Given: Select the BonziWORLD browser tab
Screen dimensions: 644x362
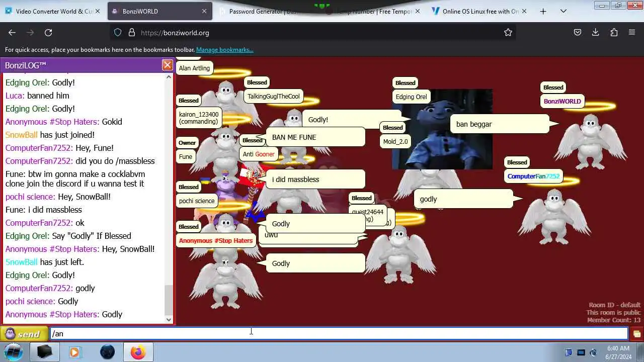Looking at the screenshot, I should pos(159,11).
